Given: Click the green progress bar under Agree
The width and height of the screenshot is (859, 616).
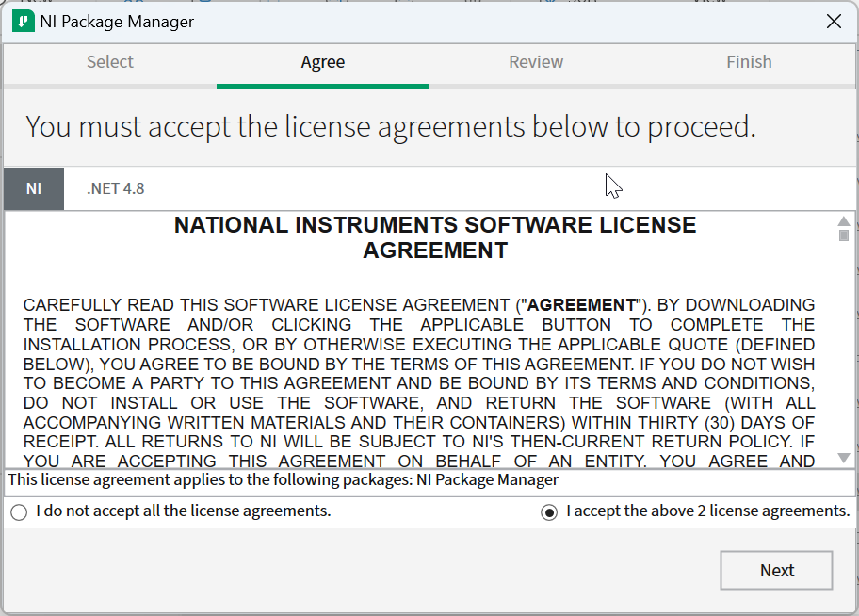Looking at the screenshot, I should pyautogui.click(x=322, y=85).
